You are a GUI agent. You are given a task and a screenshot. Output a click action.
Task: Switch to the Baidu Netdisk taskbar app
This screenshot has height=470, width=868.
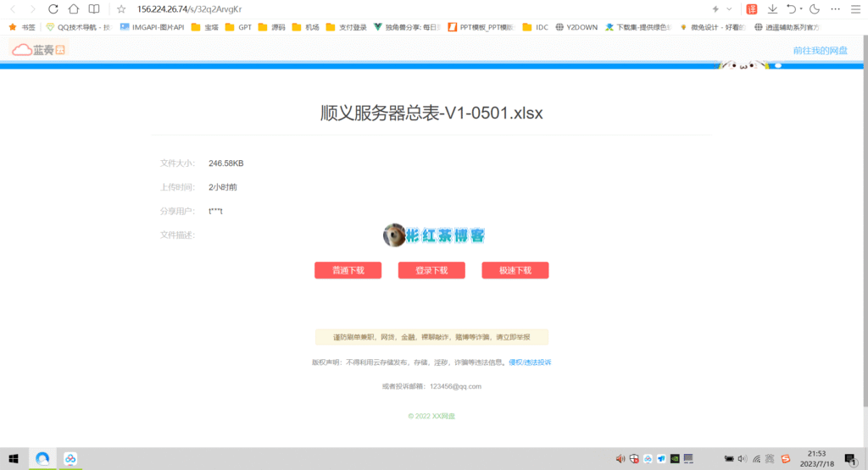pyautogui.click(x=70, y=458)
